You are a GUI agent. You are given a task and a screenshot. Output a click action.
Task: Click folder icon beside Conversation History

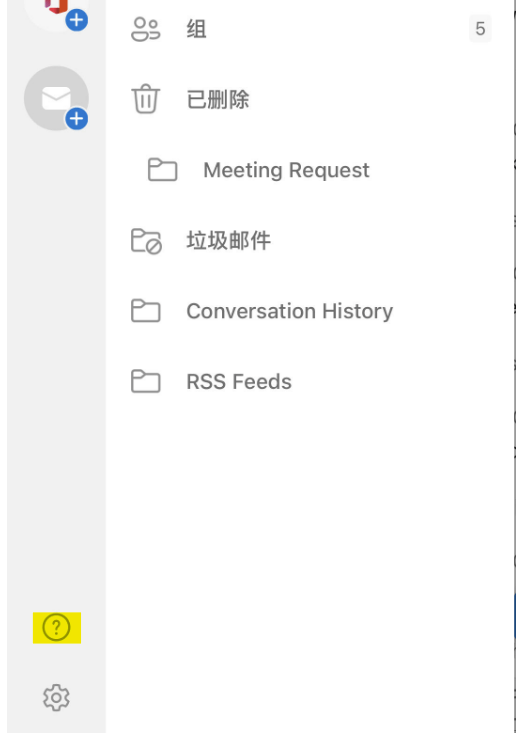coord(146,311)
